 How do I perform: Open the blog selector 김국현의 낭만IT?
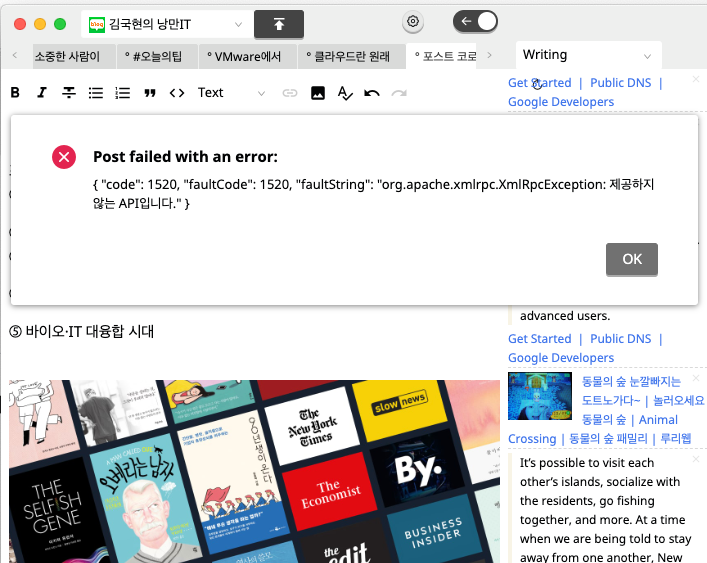pos(167,24)
